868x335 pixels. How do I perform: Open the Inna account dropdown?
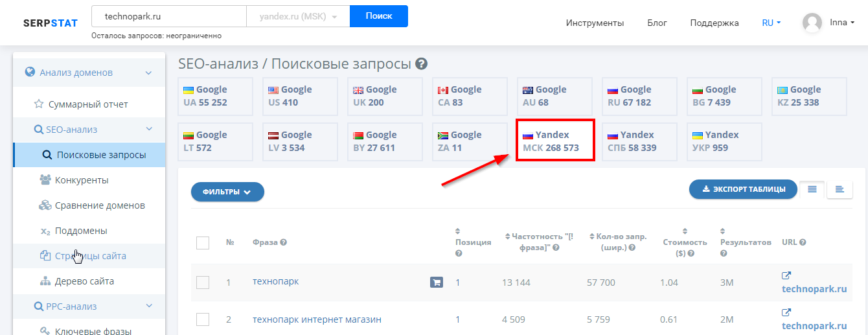coord(842,23)
